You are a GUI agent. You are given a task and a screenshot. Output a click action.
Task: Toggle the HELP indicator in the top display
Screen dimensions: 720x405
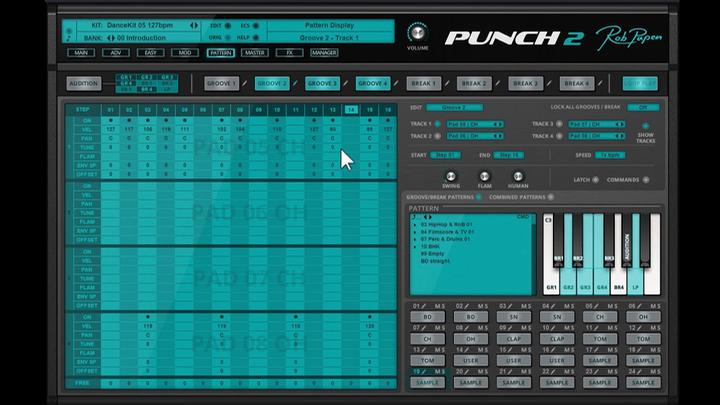click(x=256, y=38)
